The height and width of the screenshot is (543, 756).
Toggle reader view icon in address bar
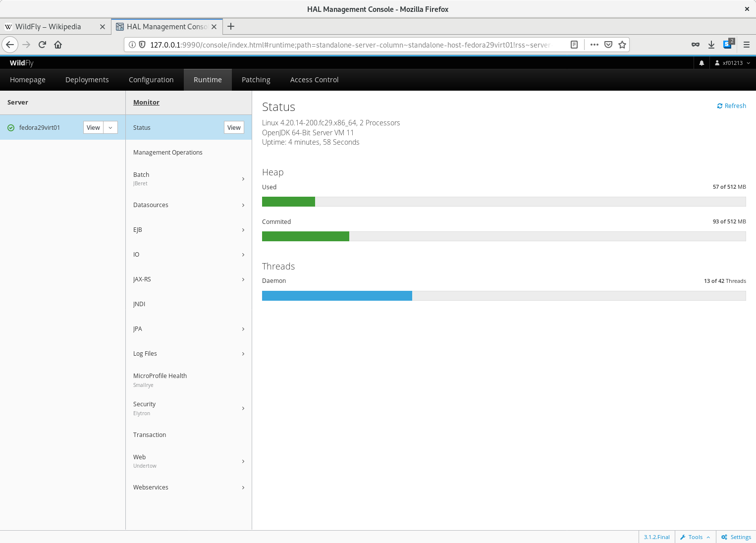(x=574, y=45)
